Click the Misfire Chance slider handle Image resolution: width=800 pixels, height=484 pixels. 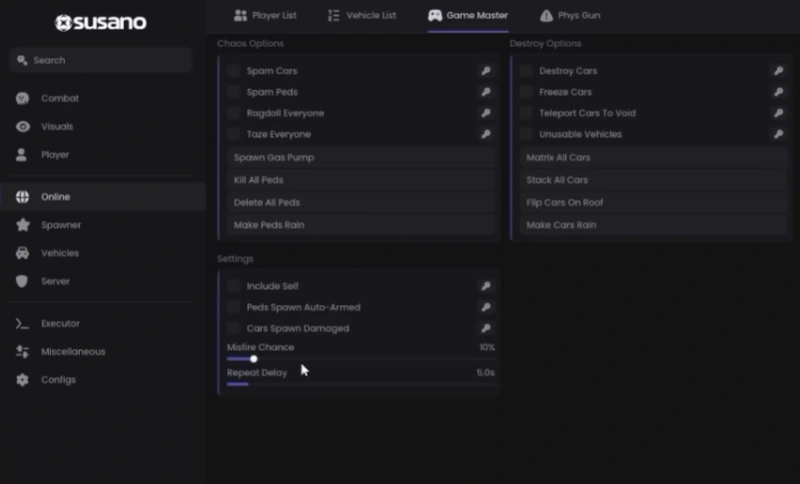tap(254, 359)
